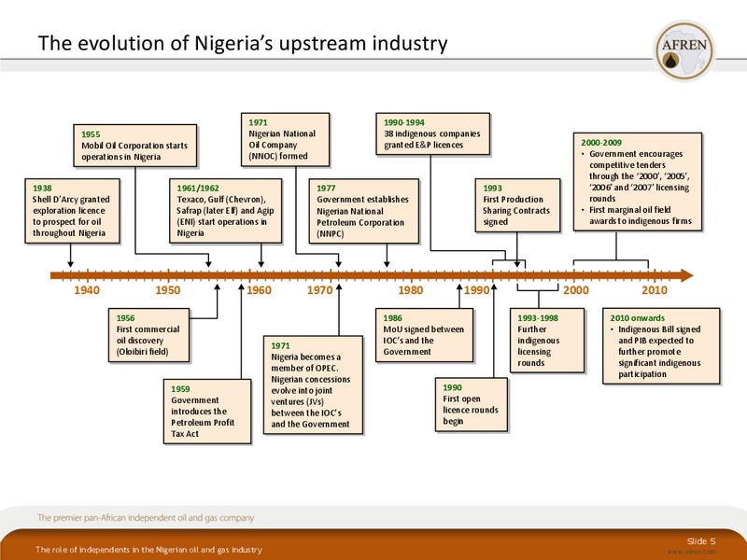747x560 pixels.
Task: Click the 2010 onwards Indigenous Bill box
Action: point(661,346)
